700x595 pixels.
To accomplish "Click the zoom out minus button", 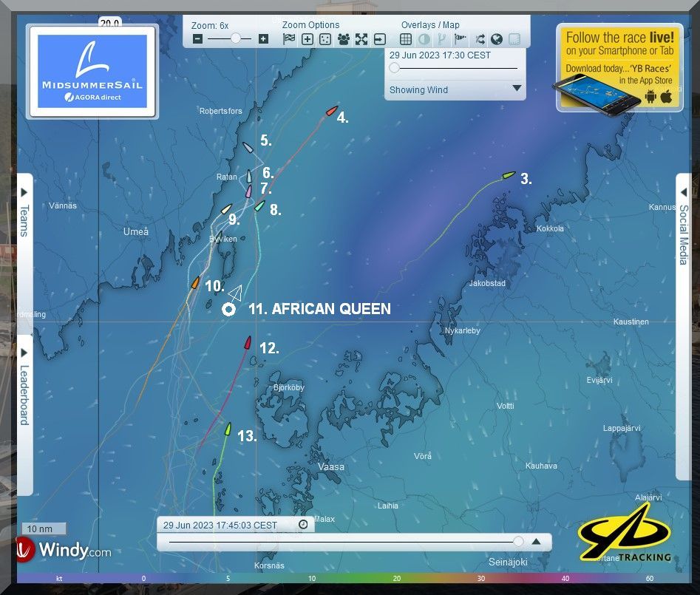I will pyautogui.click(x=197, y=39).
